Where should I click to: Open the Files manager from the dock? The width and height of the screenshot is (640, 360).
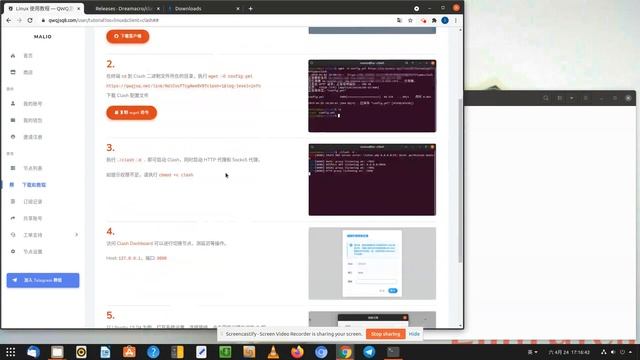point(57,352)
